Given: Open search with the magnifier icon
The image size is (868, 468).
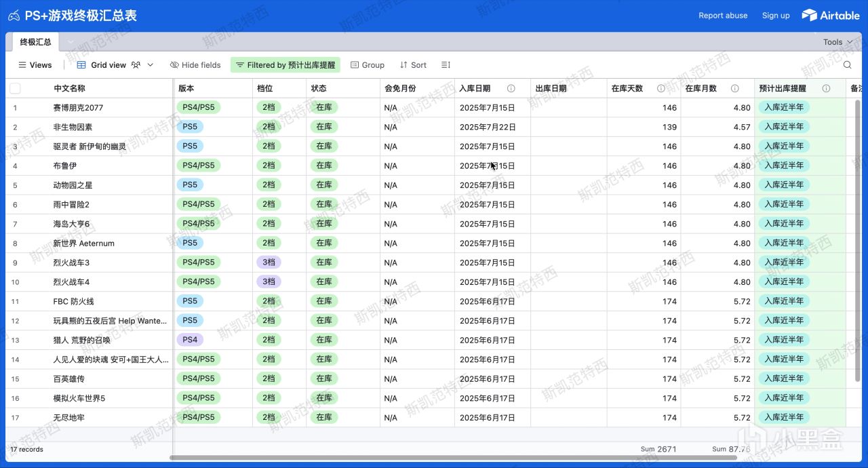Looking at the screenshot, I should pyautogui.click(x=847, y=65).
